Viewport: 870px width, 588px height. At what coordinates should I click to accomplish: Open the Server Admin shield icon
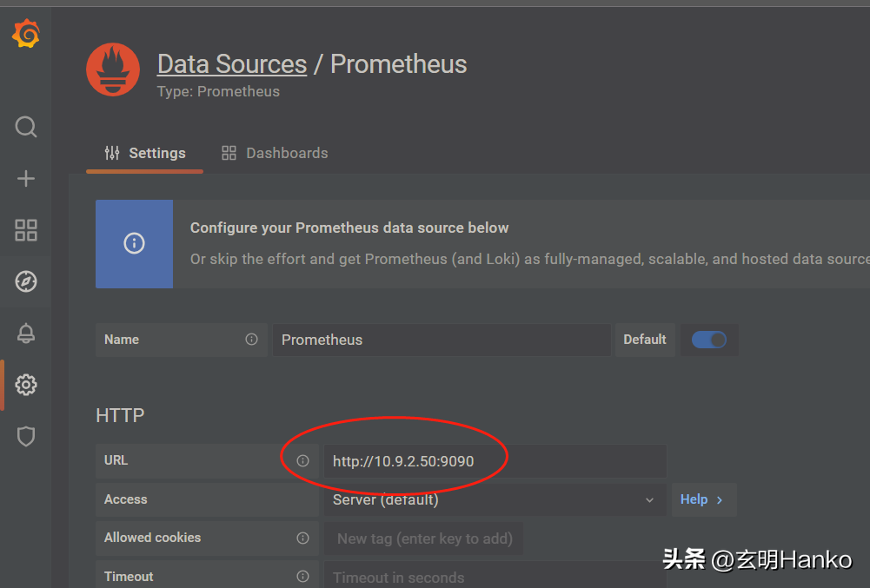click(x=26, y=437)
